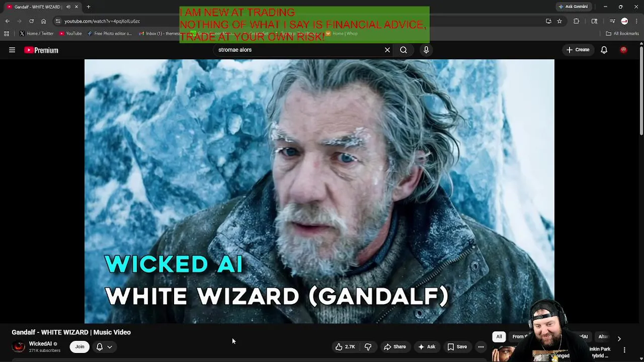Click '271K subscribers' text

(45, 350)
